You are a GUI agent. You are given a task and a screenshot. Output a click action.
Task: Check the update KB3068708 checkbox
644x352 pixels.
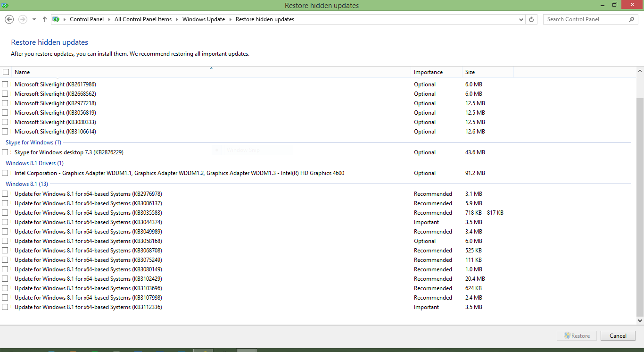tap(5, 250)
